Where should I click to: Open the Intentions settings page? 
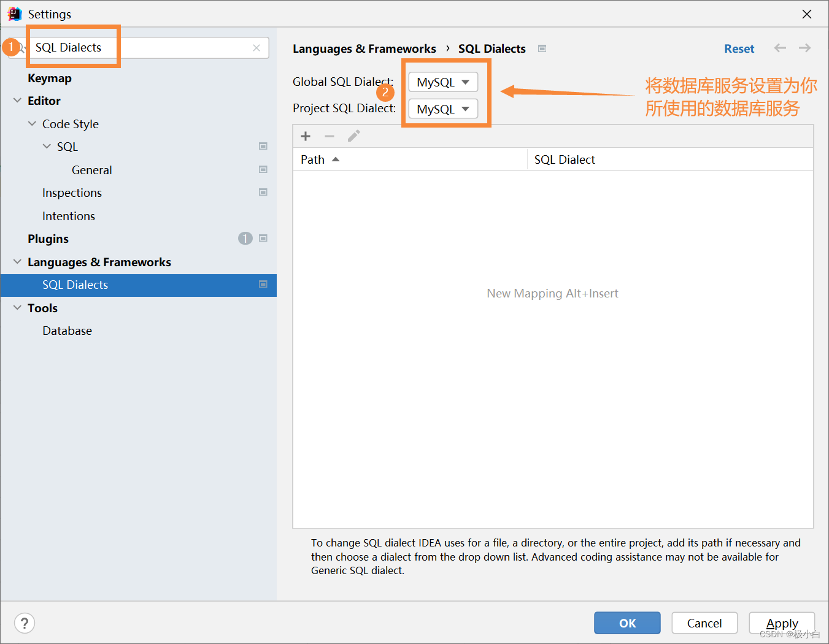[x=69, y=216]
